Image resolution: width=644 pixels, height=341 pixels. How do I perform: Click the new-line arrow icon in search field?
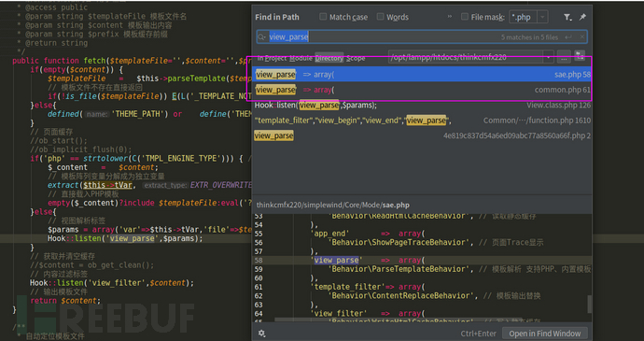click(568, 37)
